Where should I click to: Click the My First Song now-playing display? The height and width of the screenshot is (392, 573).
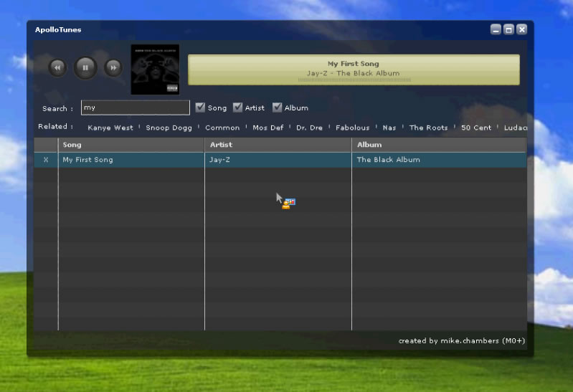click(354, 70)
